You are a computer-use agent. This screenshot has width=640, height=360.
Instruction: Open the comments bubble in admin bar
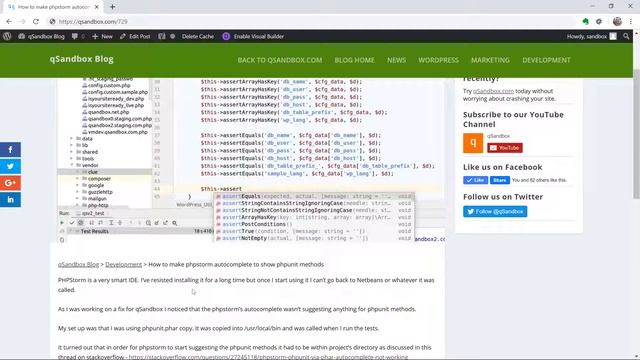click(x=78, y=36)
